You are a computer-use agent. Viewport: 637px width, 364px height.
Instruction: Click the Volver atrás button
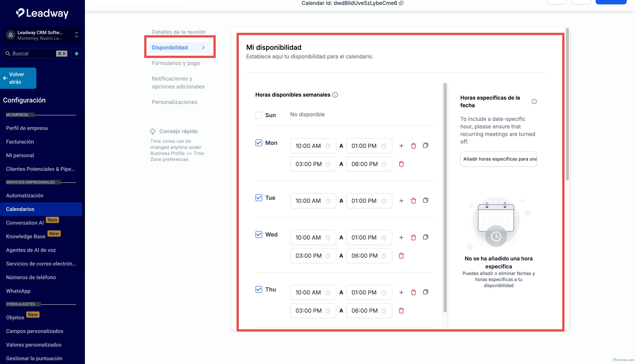click(18, 78)
